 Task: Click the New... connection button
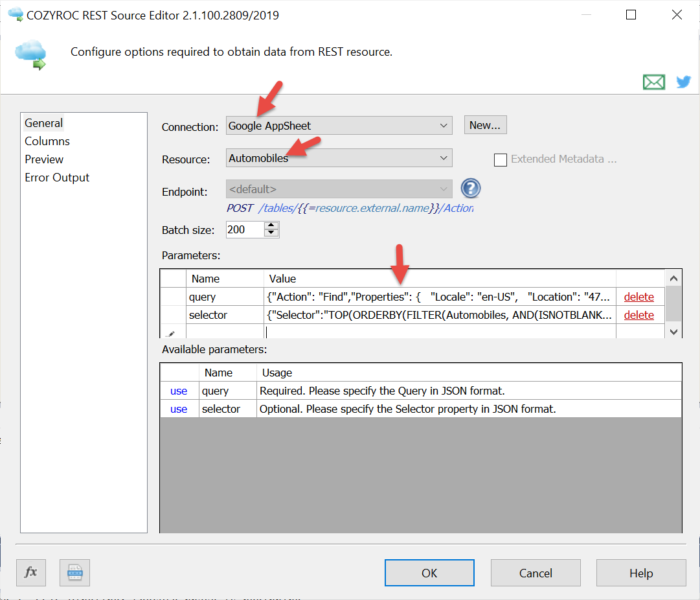[485, 125]
